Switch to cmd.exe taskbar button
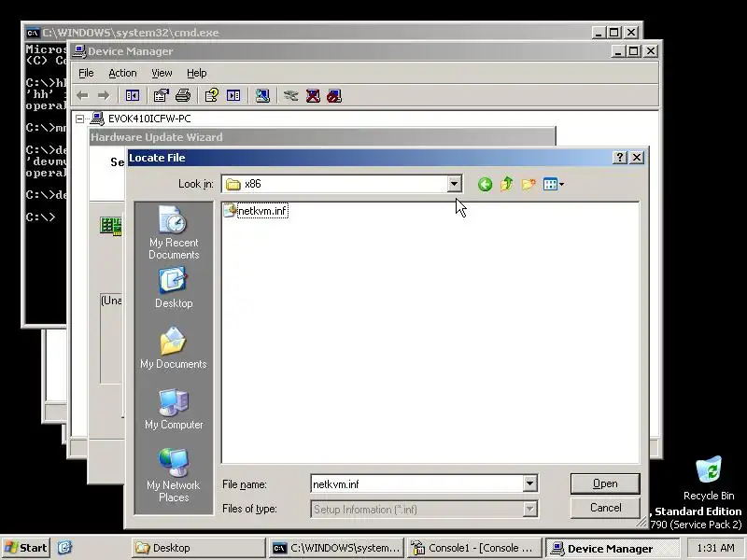Screen dimensions: 747x560 click(336, 548)
